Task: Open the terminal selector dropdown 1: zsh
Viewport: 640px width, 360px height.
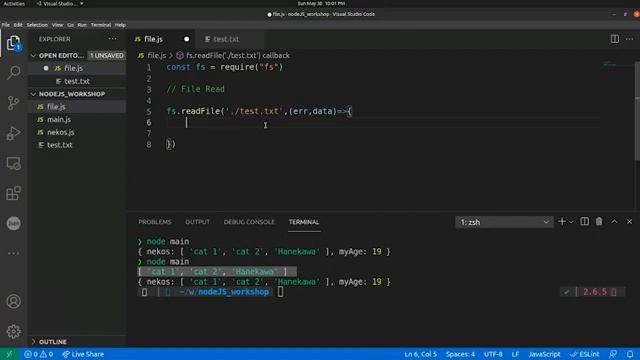Action: [x=504, y=222]
